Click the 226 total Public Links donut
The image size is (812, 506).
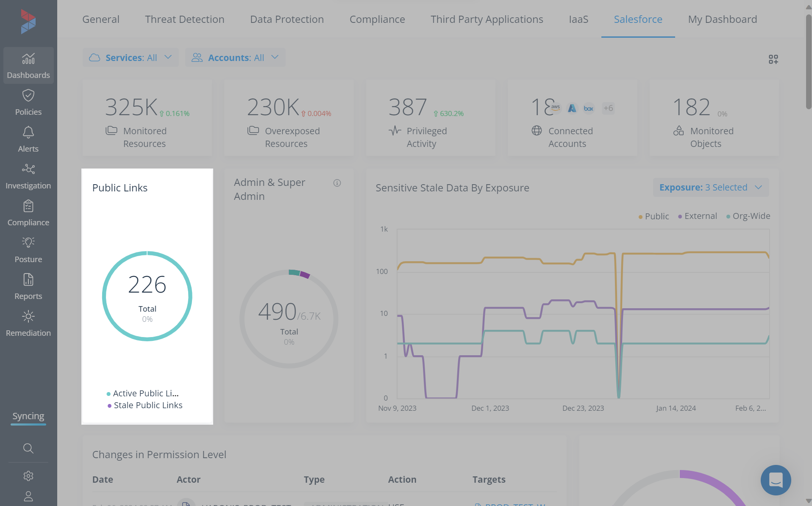click(147, 296)
